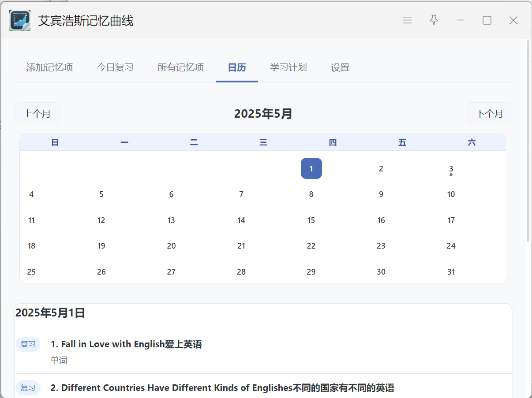This screenshot has width=532, height=398.
Task: Select date 12 in calendar
Action: (101, 220)
